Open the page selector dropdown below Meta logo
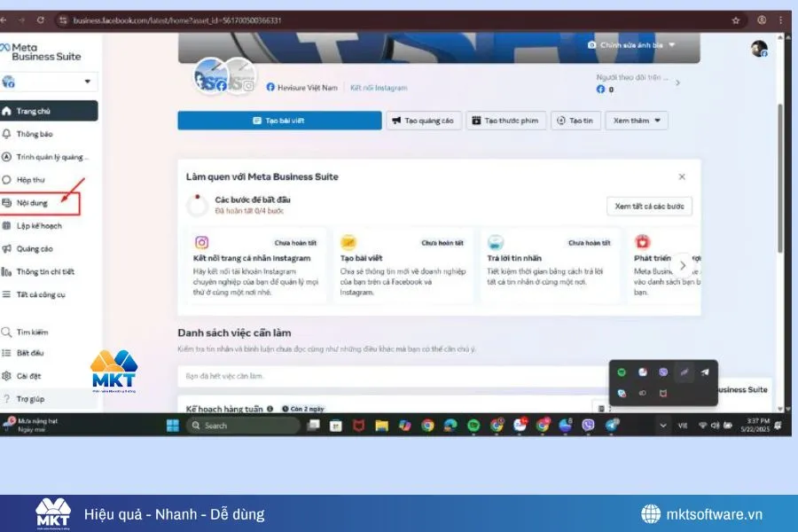The width and height of the screenshot is (798, 532). click(50, 81)
